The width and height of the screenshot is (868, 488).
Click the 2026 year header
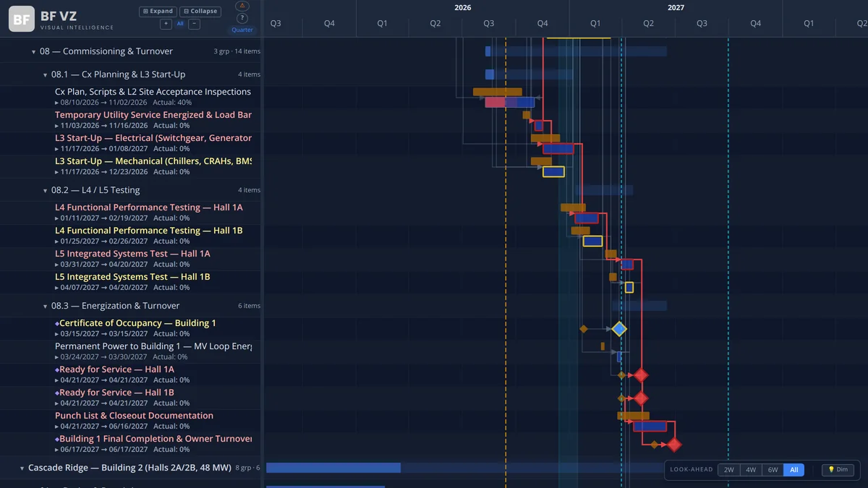point(463,7)
